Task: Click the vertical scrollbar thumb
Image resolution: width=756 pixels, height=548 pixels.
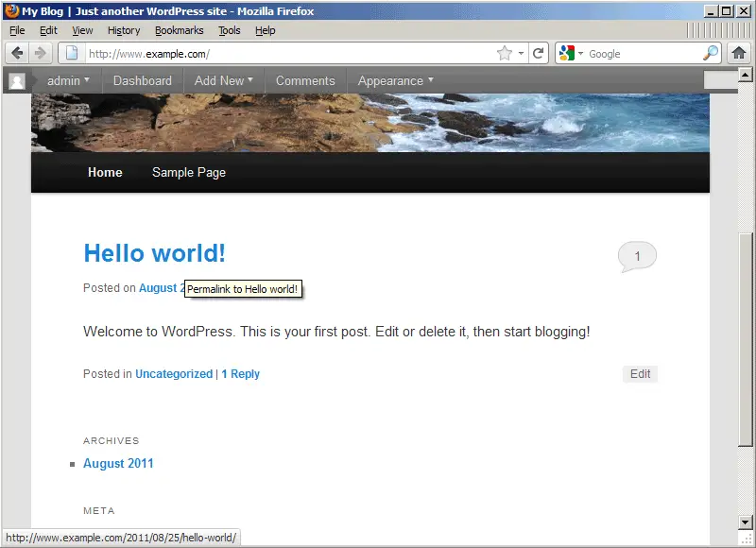Action: tap(745, 340)
